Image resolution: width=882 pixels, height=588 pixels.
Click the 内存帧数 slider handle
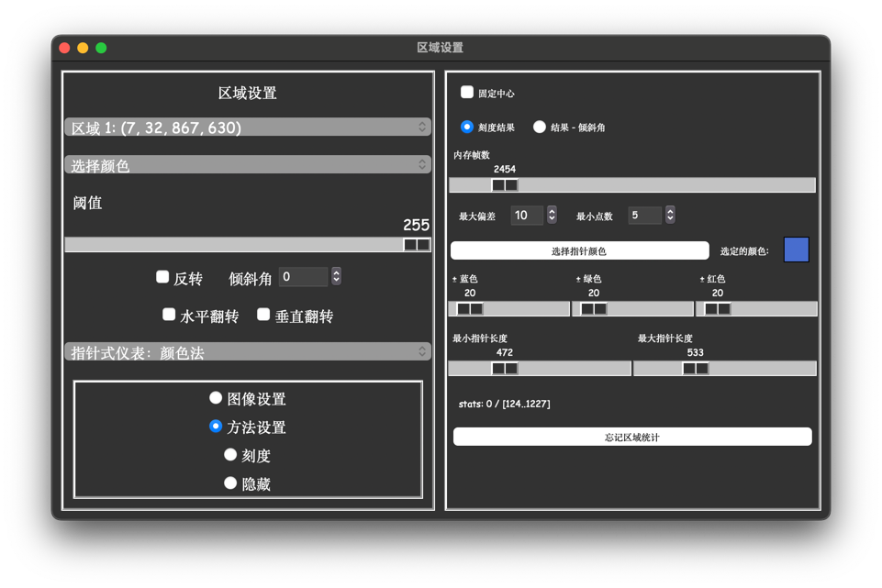[505, 185]
